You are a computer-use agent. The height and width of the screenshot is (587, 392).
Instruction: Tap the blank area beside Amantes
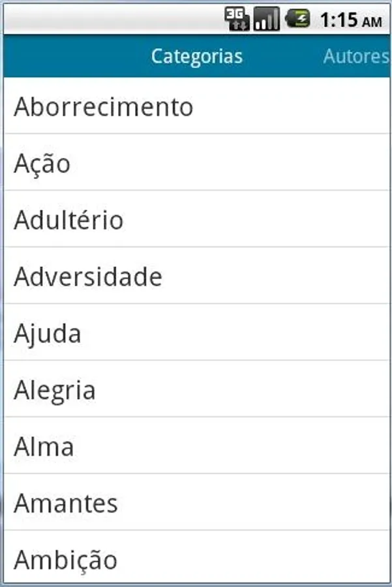tap(254, 502)
